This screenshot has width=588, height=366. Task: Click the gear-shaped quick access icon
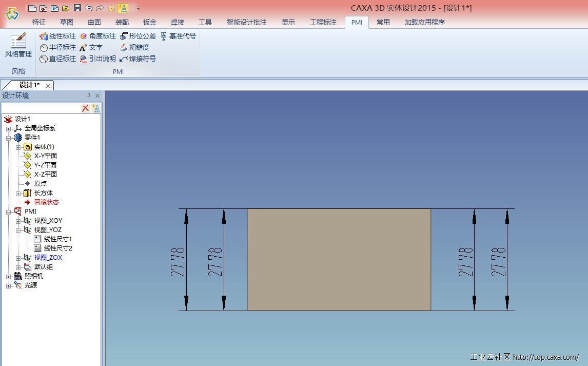111,8
